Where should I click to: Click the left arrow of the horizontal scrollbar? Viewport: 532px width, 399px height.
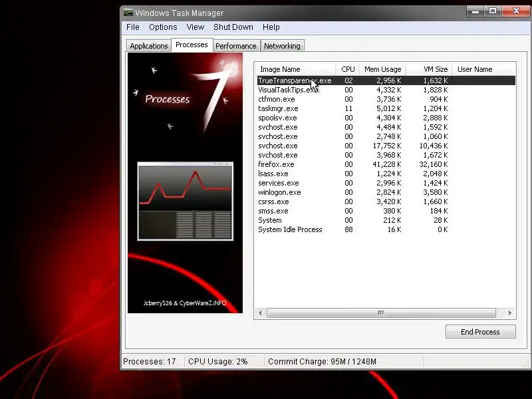(260, 313)
